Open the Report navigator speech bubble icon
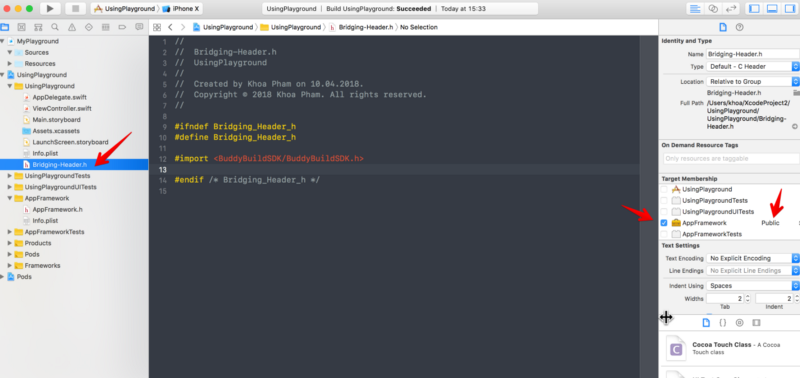 coord(139,27)
